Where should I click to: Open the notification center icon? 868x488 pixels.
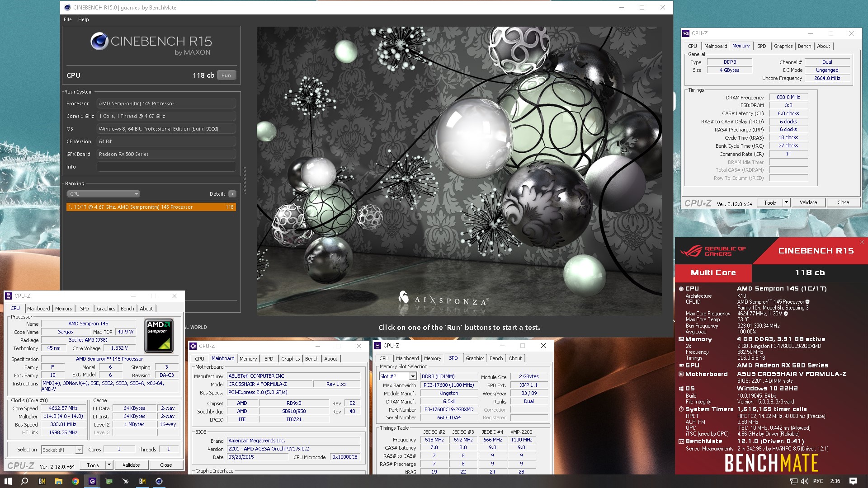(x=853, y=481)
